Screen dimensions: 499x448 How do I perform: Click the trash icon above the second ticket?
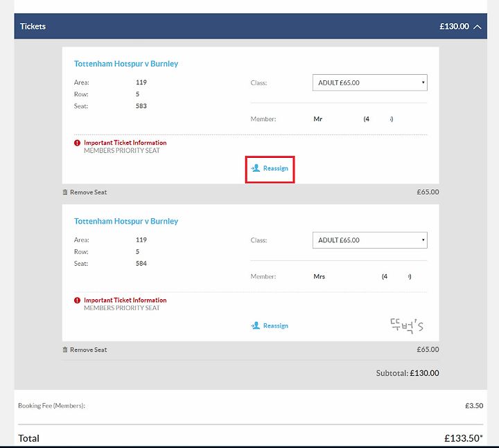point(65,192)
